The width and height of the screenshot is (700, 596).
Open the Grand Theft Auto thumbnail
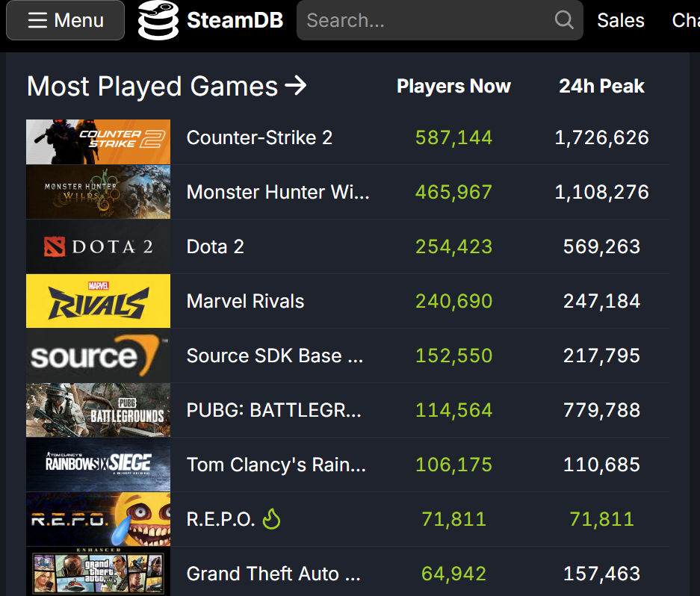point(98,571)
